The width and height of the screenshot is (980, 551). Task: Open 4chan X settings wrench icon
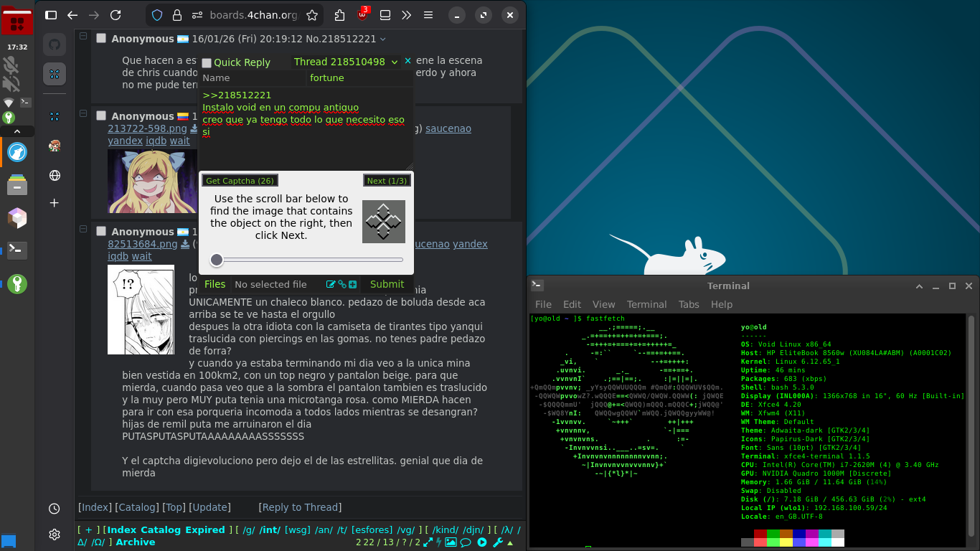tap(498, 542)
